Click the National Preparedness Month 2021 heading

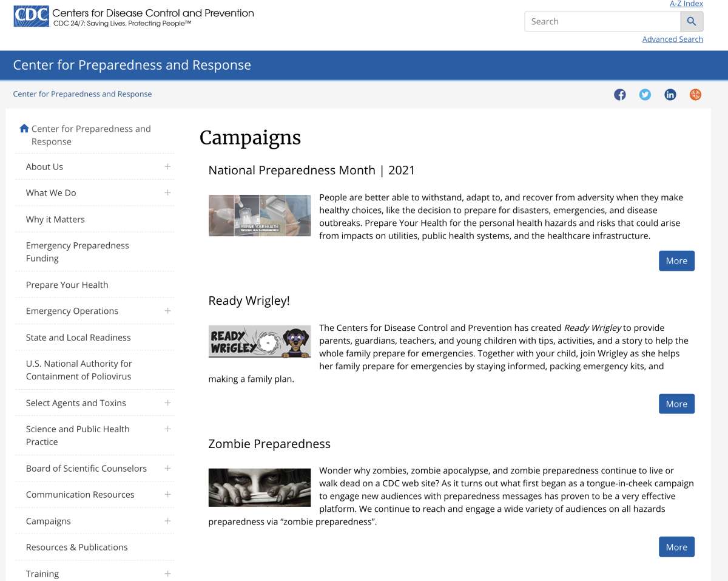312,171
